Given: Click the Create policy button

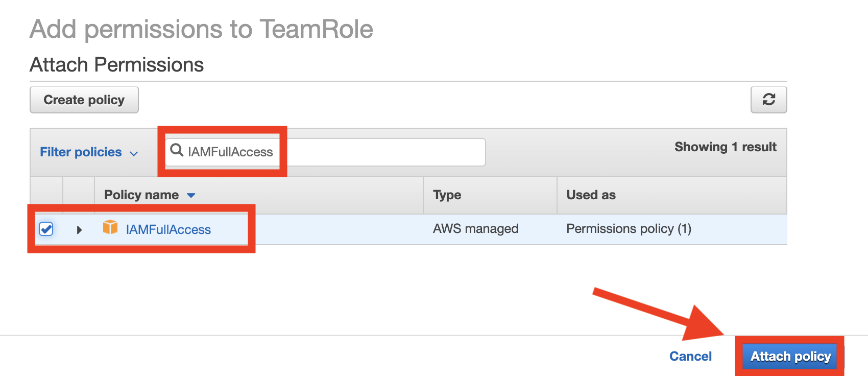Looking at the screenshot, I should tap(84, 100).
